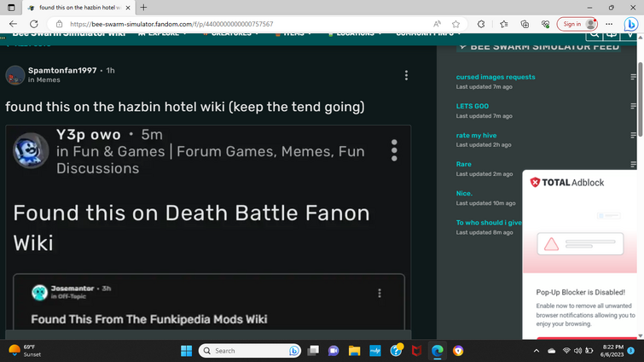Open the 'Rare' feed post
This screenshot has width=644, height=362.
pos(463,164)
